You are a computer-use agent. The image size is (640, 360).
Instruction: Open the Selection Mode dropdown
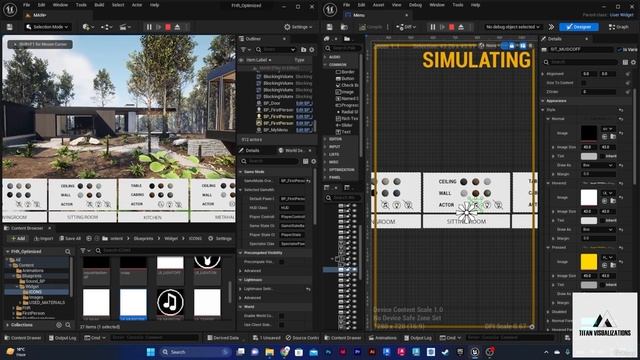[47, 27]
